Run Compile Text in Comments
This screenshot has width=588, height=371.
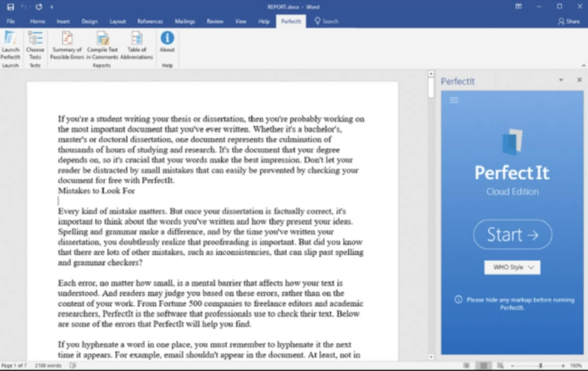point(102,45)
